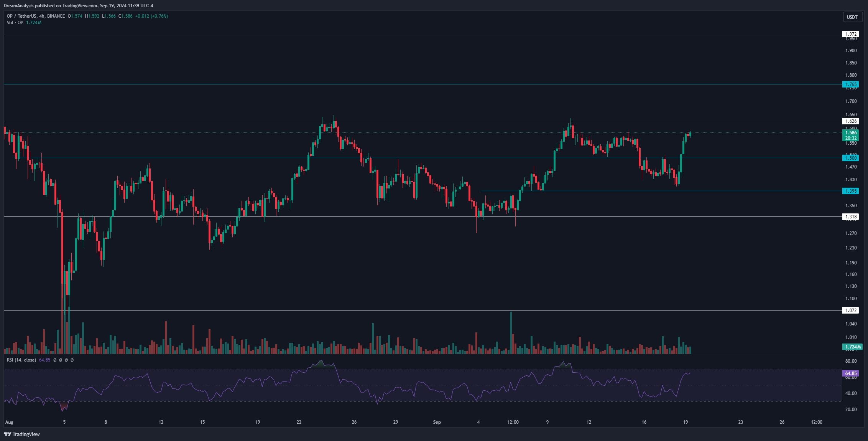The height and width of the screenshot is (441, 868).
Task: Click the DreamAnalysis published header text
Action: 78,6
